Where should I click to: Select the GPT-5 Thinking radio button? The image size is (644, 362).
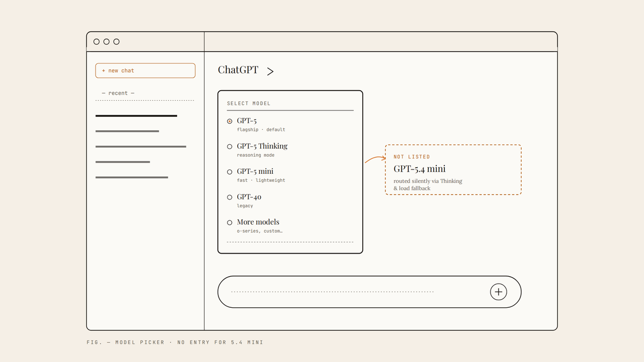click(x=230, y=146)
